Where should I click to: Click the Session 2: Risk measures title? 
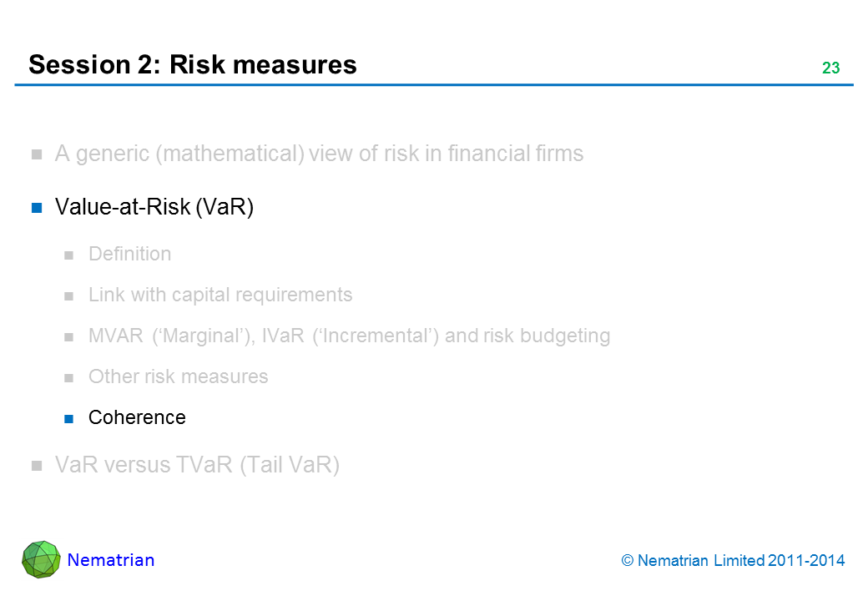tap(193, 64)
